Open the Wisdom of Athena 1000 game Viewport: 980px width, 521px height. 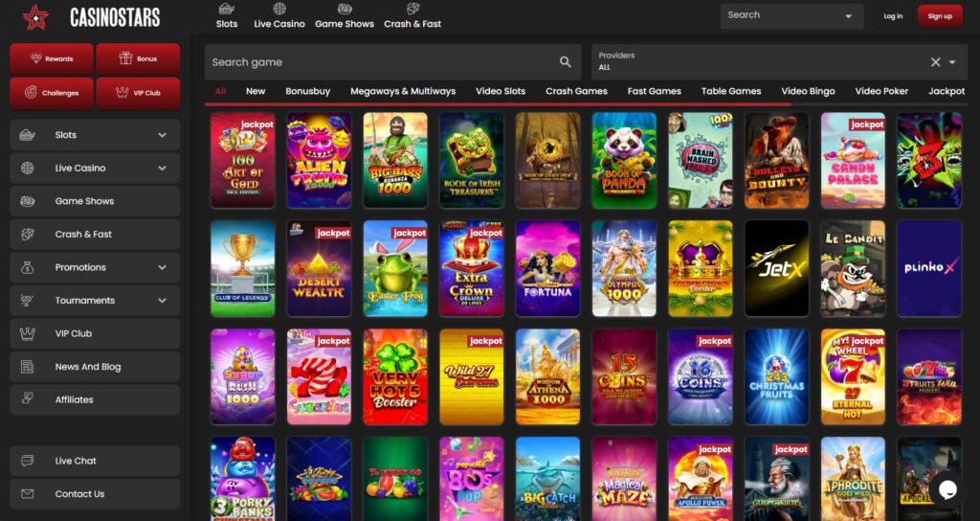(547, 377)
